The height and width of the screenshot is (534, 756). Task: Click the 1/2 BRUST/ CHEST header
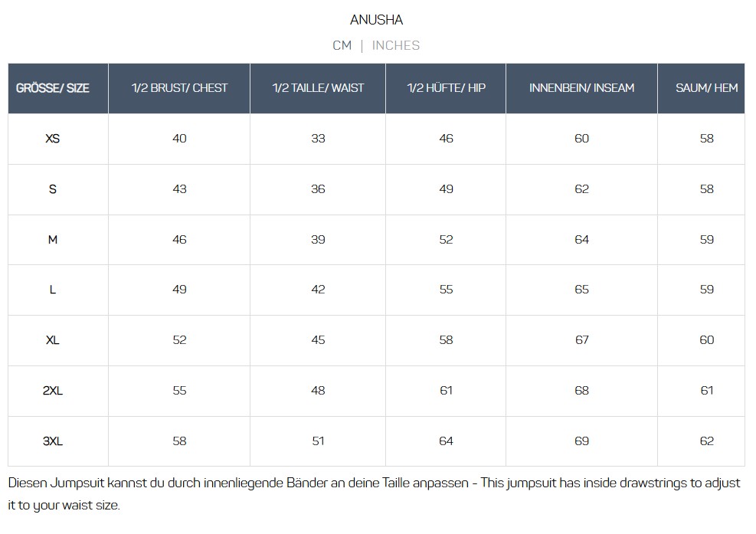pyautogui.click(x=179, y=88)
